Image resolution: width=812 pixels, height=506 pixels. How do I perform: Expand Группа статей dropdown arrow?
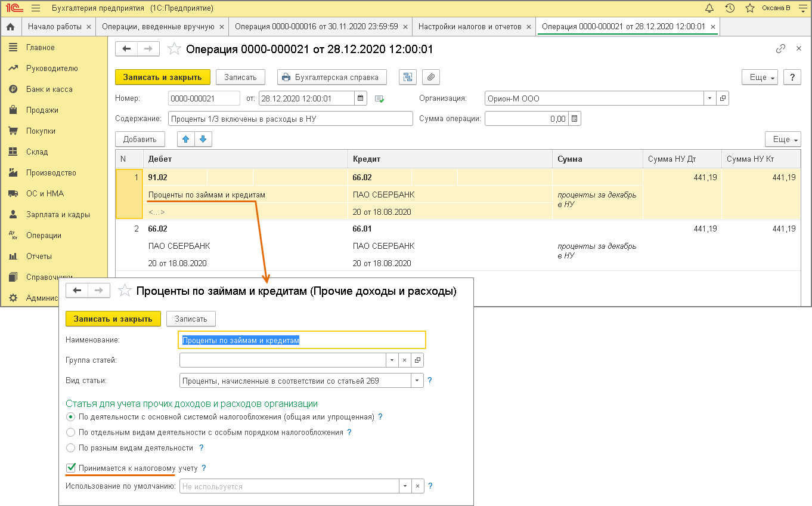tap(392, 360)
